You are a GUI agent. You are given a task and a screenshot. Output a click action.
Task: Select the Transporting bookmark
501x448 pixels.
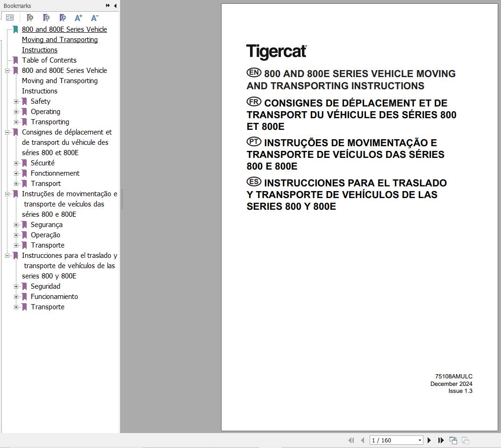[50, 121]
